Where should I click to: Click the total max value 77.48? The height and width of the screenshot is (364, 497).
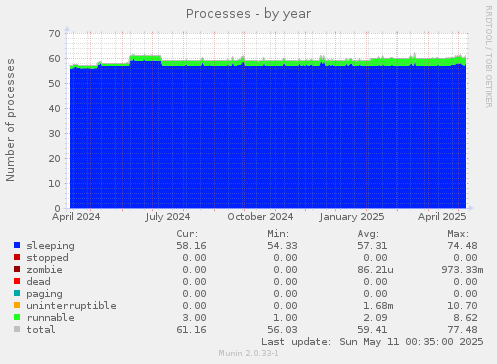(462, 330)
